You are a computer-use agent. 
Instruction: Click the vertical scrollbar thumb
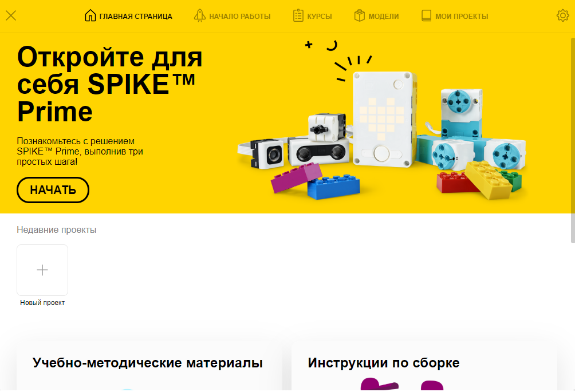(573, 140)
